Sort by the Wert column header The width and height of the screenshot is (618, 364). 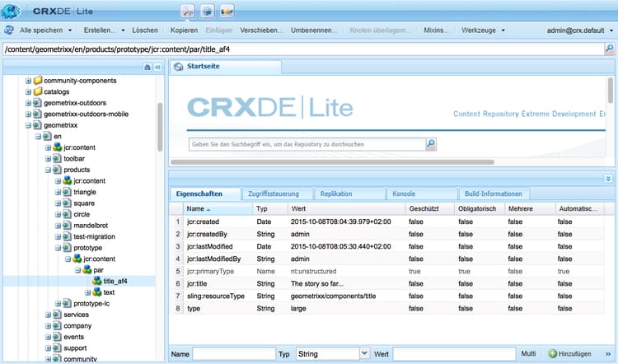[346, 209]
